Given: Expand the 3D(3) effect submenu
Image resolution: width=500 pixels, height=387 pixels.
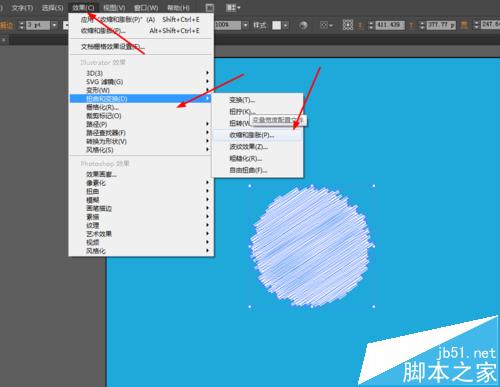Looking at the screenshot, I should (141, 73).
